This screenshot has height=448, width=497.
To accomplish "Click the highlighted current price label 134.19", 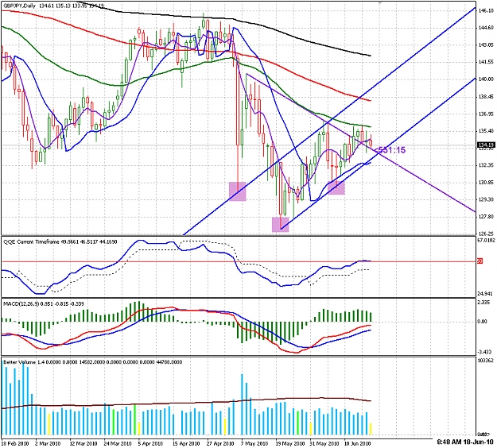I will tap(485, 145).
